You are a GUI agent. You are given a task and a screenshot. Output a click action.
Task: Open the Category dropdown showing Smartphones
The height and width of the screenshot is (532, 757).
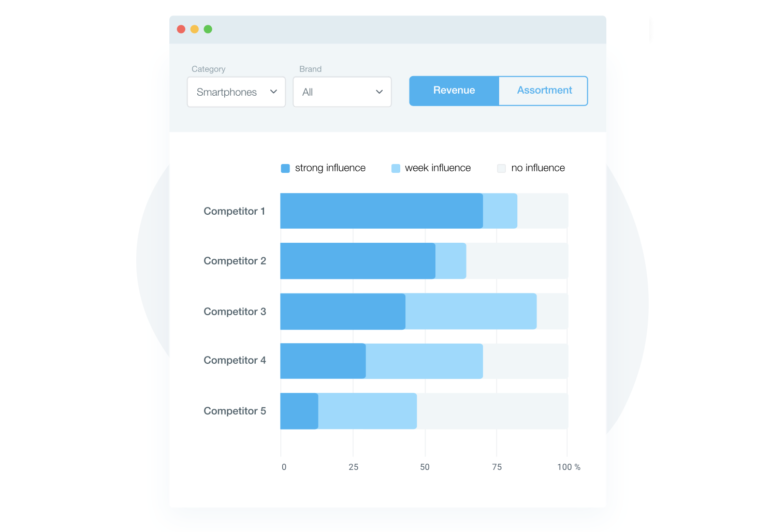coord(236,92)
